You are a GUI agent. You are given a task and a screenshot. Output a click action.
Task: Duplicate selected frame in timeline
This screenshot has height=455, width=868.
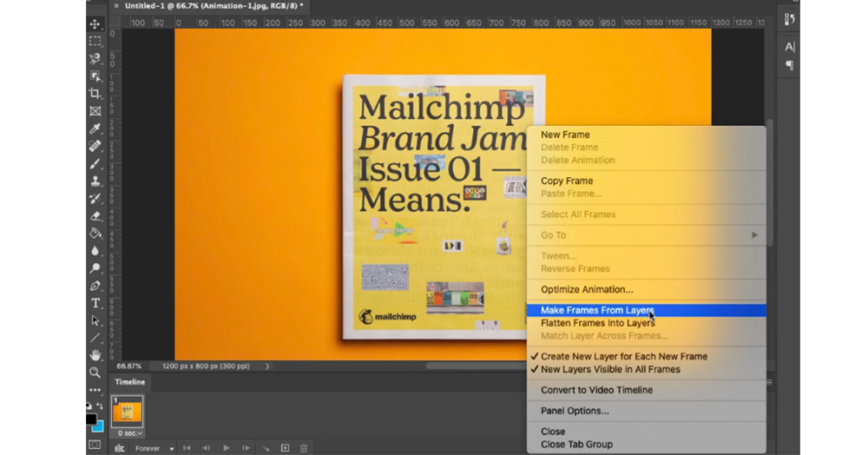click(285, 448)
